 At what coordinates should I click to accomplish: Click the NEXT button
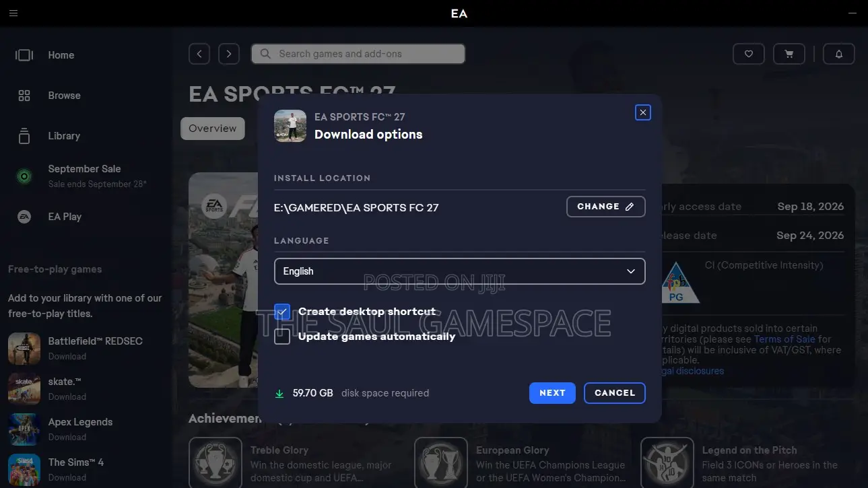(x=552, y=393)
